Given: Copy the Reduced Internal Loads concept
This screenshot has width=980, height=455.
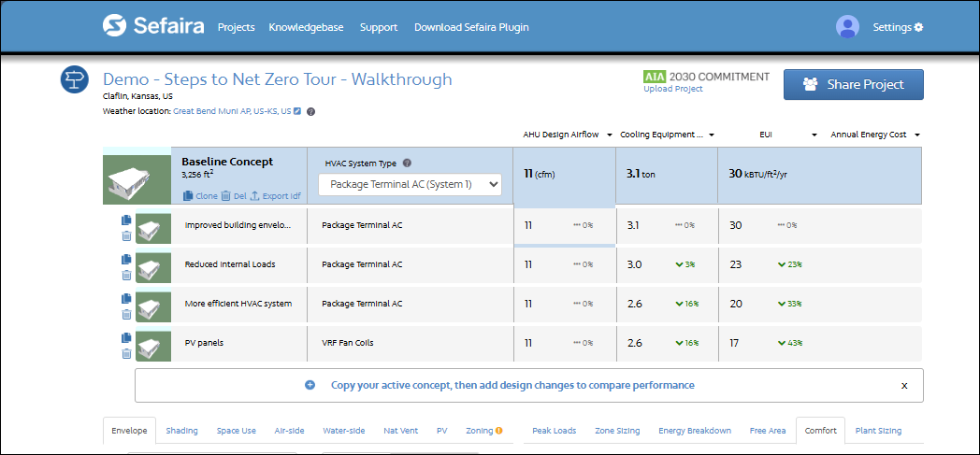Looking at the screenshot, I should 125,259.
